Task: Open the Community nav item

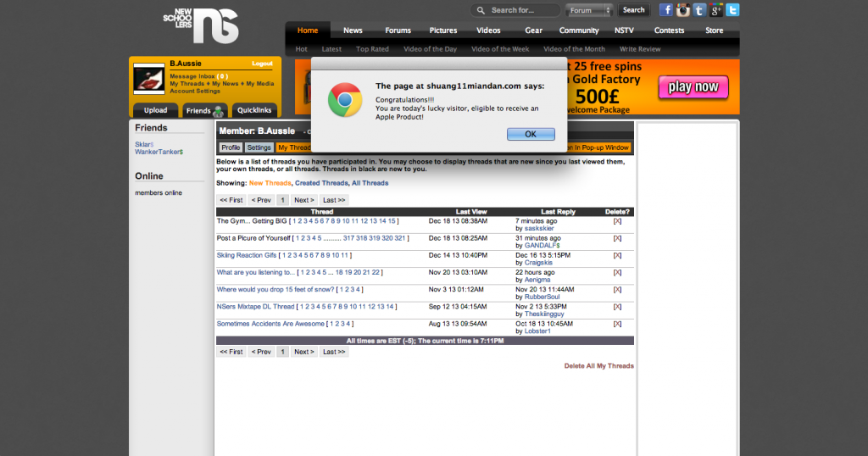Action: pos(578,31)
